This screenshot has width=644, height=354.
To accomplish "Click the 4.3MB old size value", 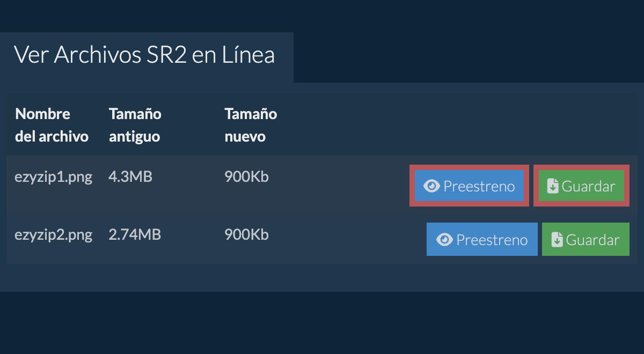I will point(130,177).
